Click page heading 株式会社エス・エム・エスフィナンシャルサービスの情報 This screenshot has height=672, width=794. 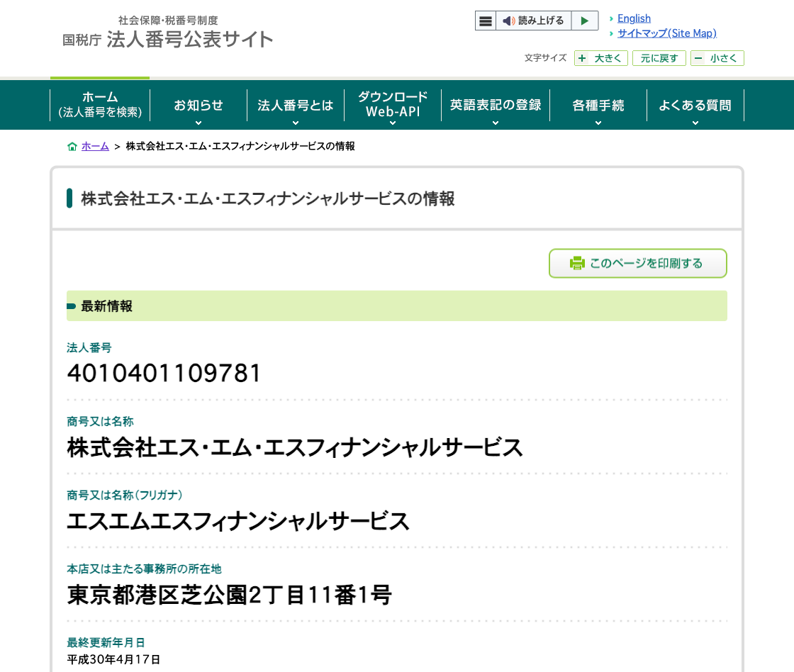pos(268,198)
